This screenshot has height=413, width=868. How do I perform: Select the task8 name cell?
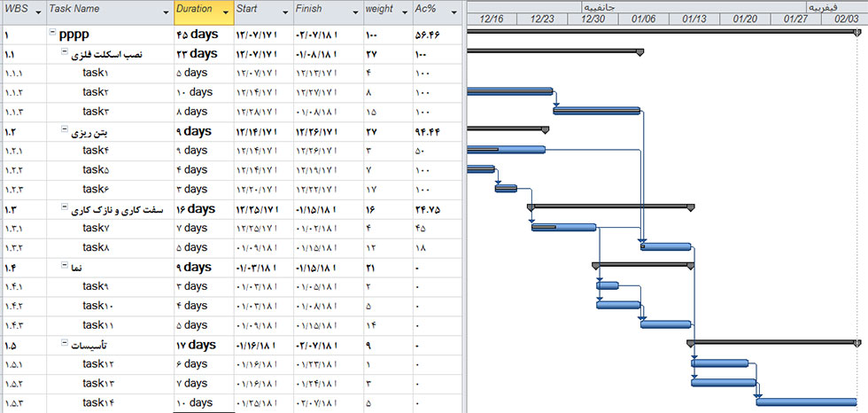click(x=95, y=247)
